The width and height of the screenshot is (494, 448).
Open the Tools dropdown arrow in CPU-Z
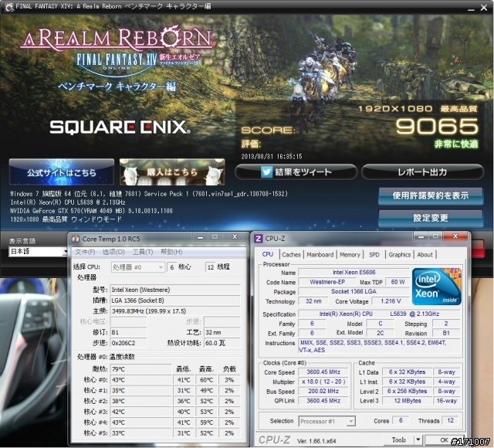pyautogui.click(x=418, y=440)
